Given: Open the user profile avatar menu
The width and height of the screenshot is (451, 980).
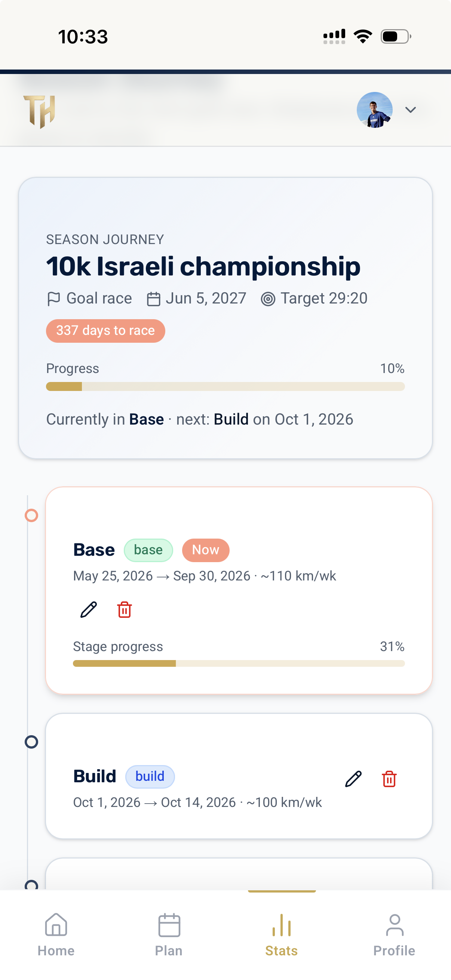Looking at the screenshot, I should click(x=374, y=110).
